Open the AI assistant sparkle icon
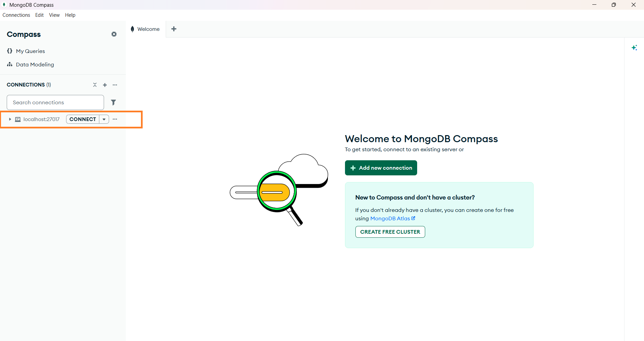This screenshot has width=644, height=341. click(634, 48)
